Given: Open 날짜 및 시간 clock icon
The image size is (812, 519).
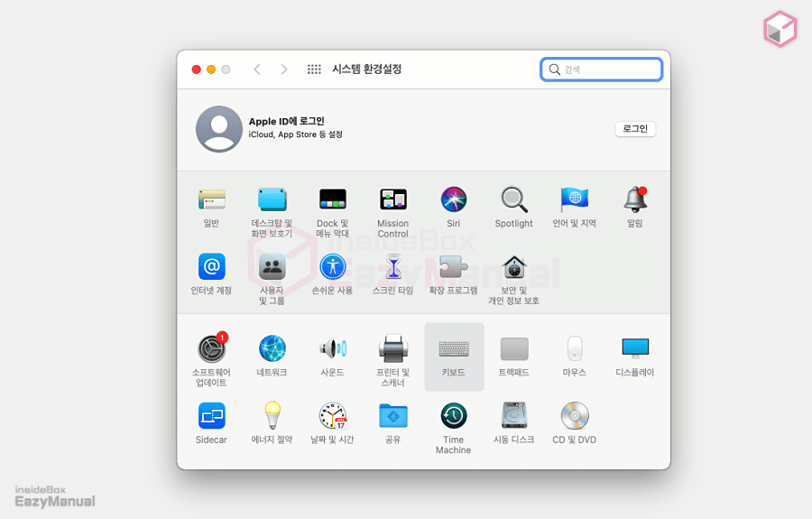Looking at the screenshot, I should [x=332, y=415].
